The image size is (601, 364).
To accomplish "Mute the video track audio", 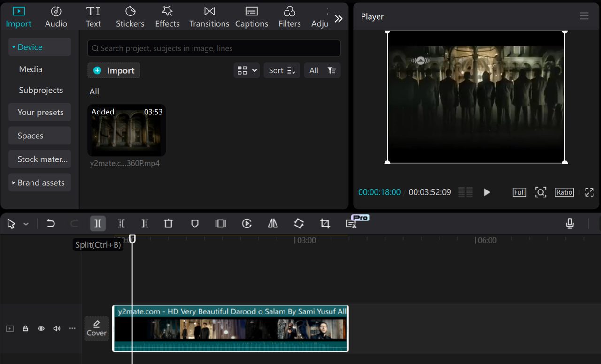I will (x=57, y=328).
